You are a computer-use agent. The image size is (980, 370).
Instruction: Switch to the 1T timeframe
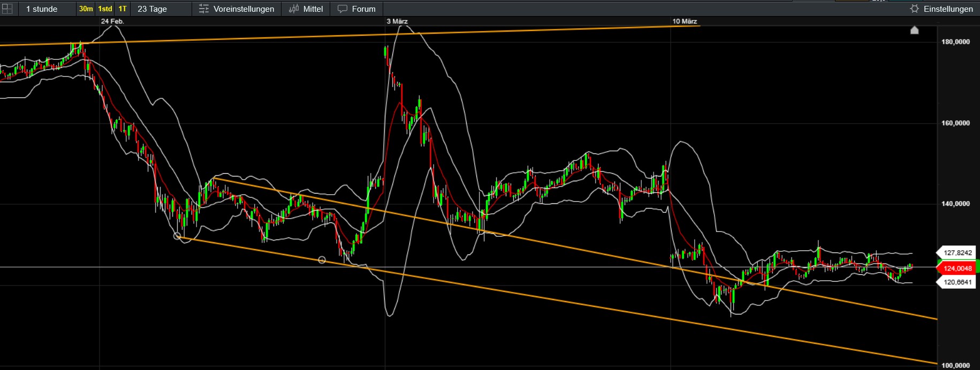pos(123,9)
